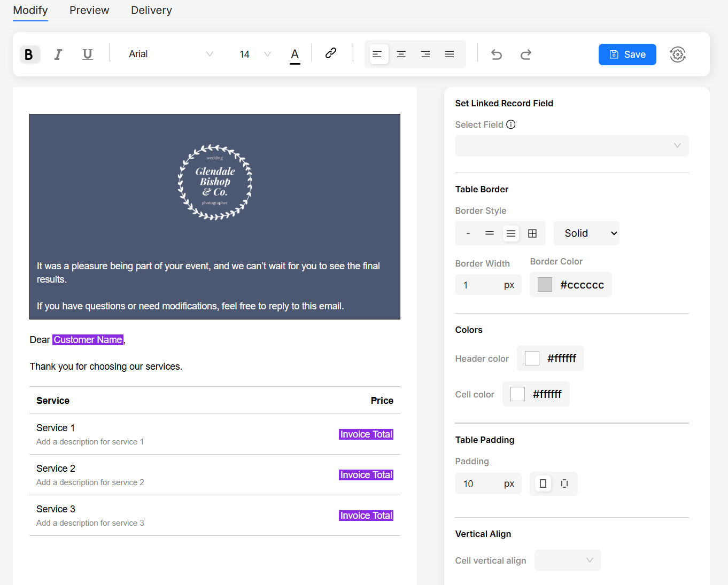Image resolution: width=728 pixels, height=585 pixels.
Task: Switch to the Delivery tab
Action: [x=151, y=10]
